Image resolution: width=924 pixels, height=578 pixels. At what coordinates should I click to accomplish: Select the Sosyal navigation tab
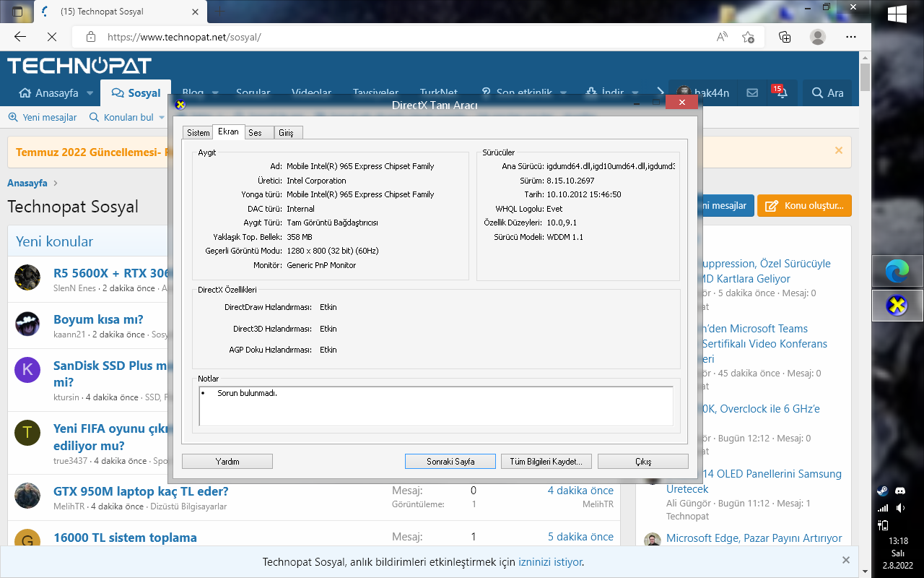click(136, 93)
